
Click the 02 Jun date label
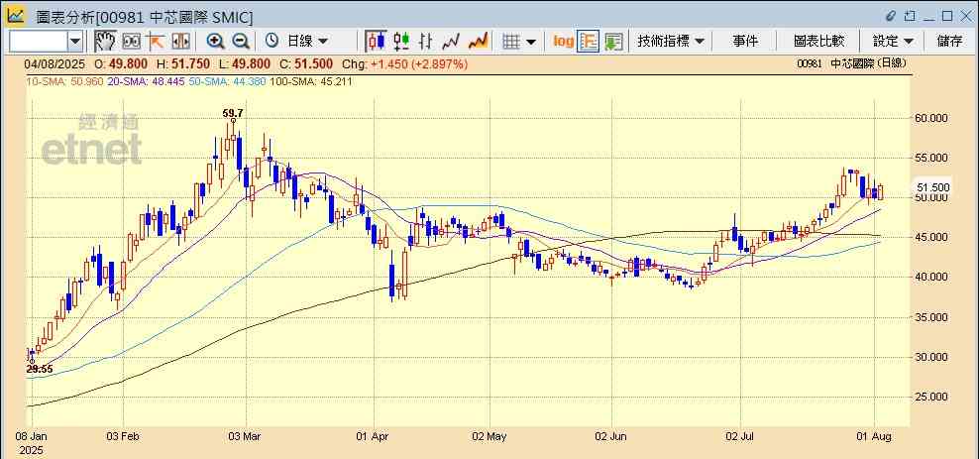(612, 435)
